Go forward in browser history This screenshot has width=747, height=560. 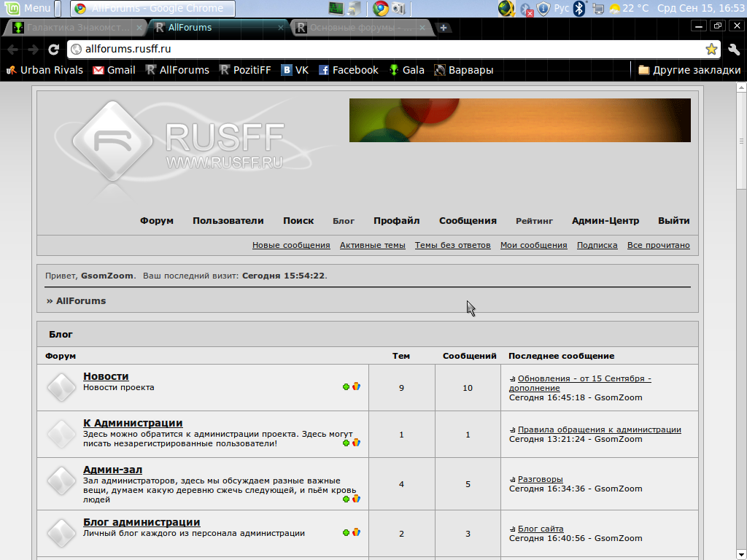pyautogui.click(x=33, y=49)
